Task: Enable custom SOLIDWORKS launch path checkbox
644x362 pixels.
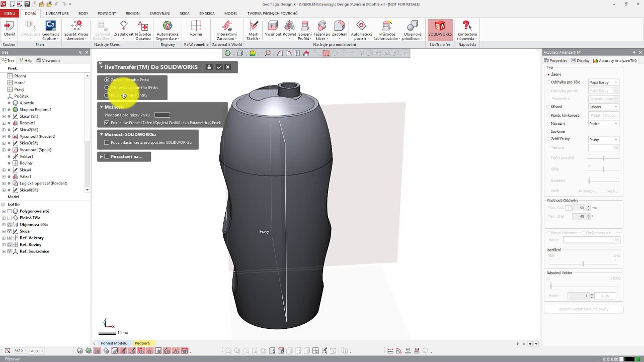Action: (107, 142)
